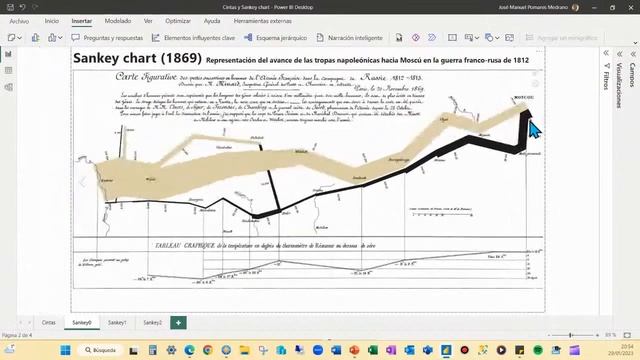640x360 pixels.
Task: Select the Sankey0 page tab
Action: (82, 322)
